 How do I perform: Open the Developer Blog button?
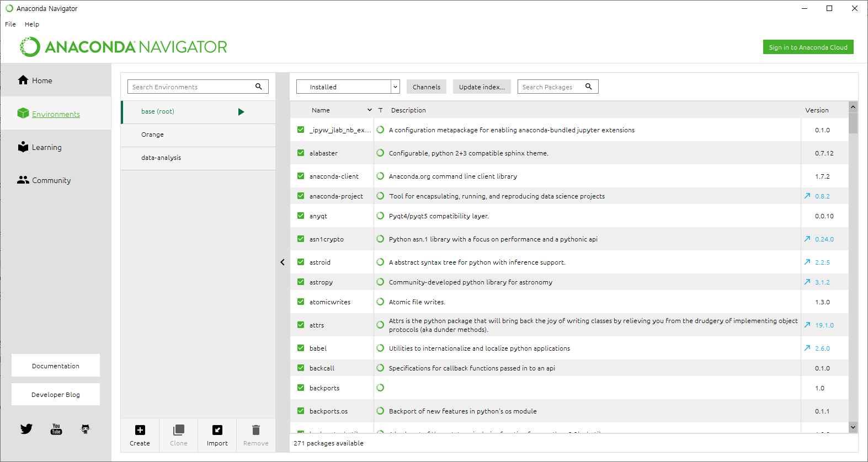(56, 394)
